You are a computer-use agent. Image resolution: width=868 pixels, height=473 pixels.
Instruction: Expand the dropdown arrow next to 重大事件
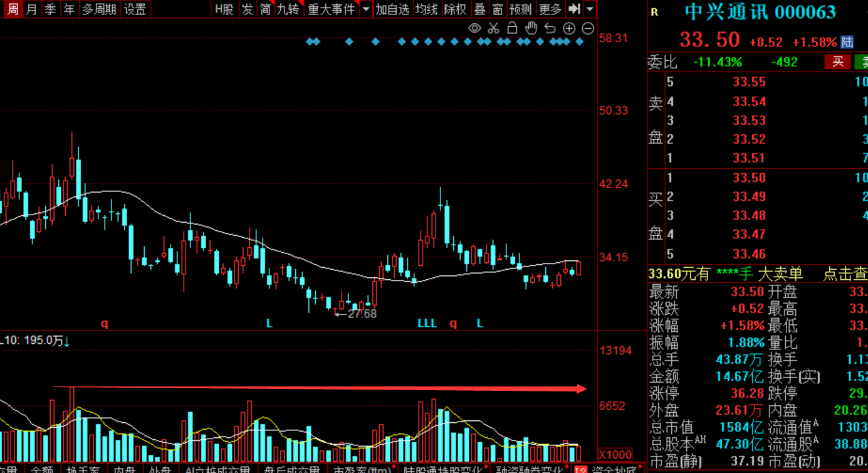point(366,9)
